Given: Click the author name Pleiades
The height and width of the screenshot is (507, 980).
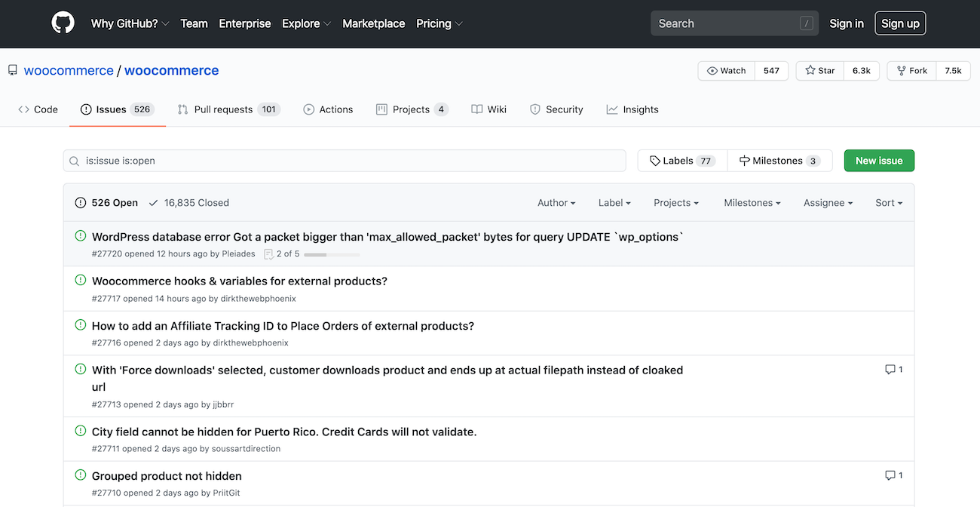Looking at the screenshot, I should (238, 254).
